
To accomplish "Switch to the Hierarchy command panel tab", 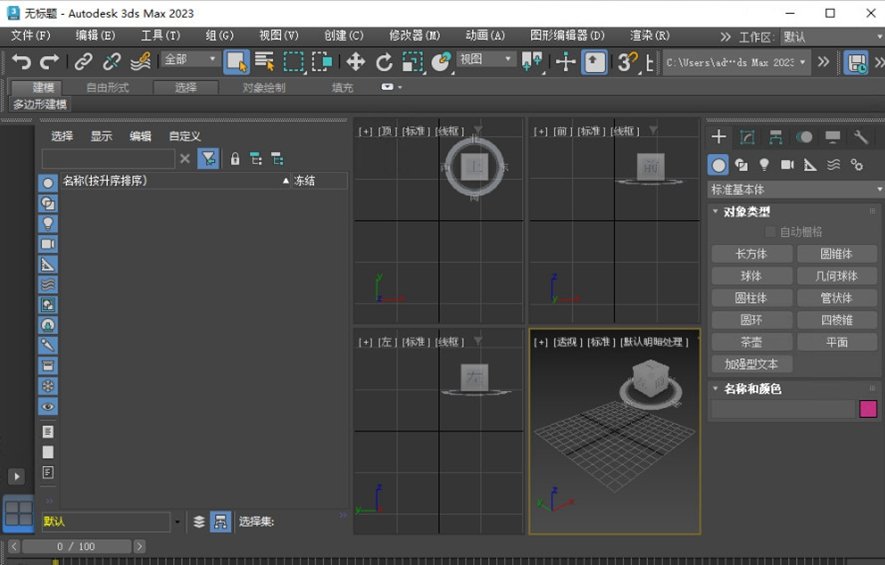I will (776, 137).
